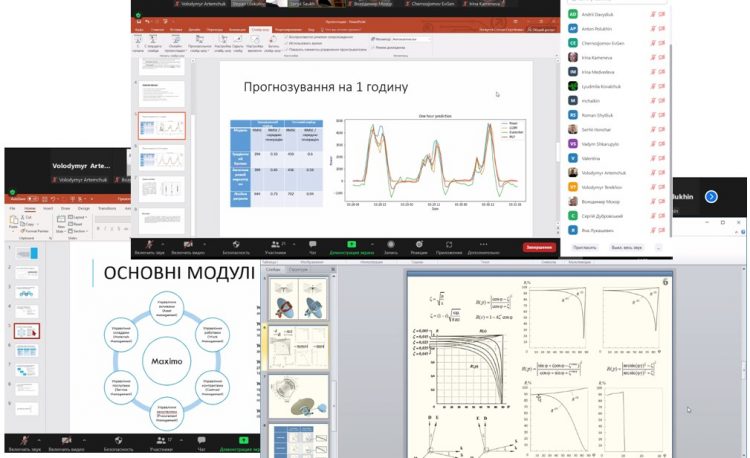Expand audio options arrow next to microphone in top Zoom toolbar
This screenshot has width=750, height=458.
(163, 244)
